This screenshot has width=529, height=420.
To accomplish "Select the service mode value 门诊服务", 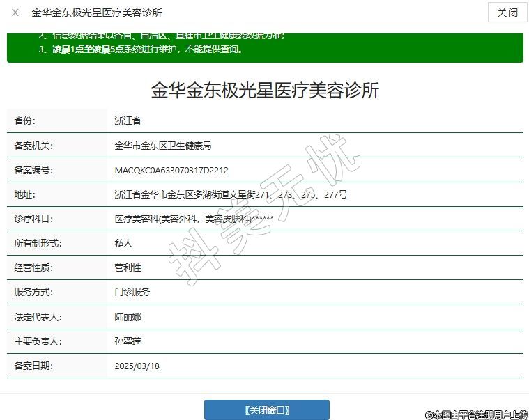I will [132, 292].
